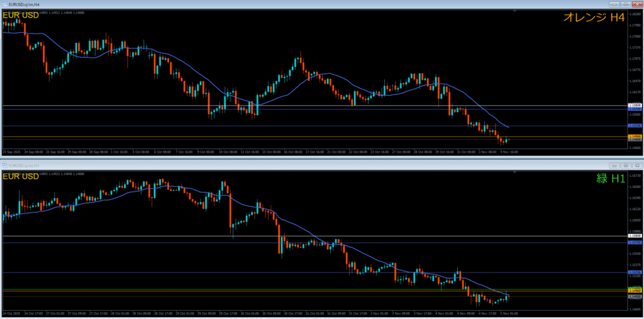Click the blue 1.15705 price tag in H1
This screenshot has height=319, width=644.
(635, 242)
